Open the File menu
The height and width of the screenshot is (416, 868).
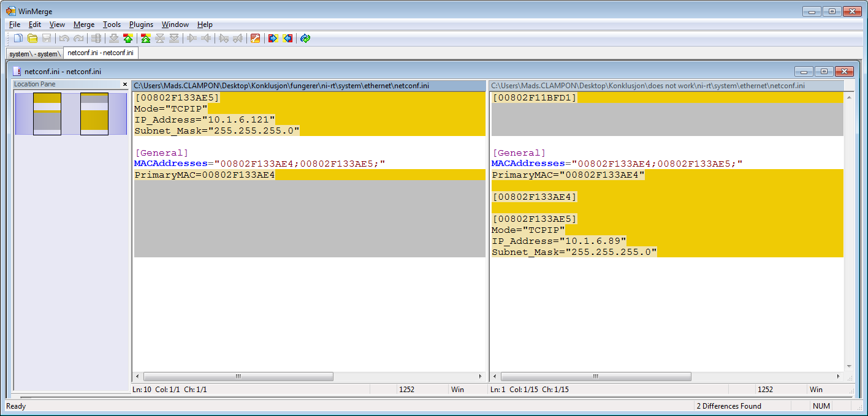tap(15, 25)
